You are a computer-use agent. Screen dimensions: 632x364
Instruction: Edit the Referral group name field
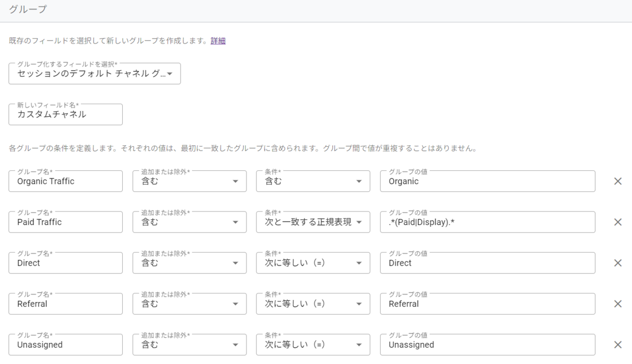tap(65, 304)
